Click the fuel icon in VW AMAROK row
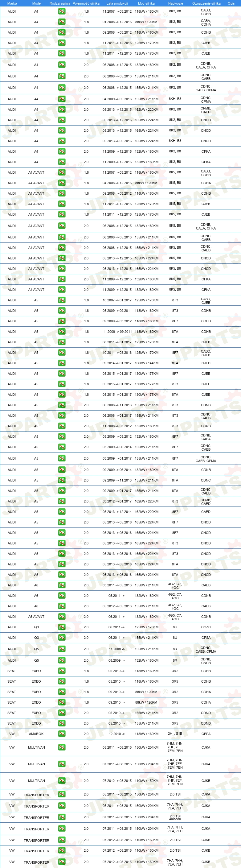 pyautogui.click(x=62, y=734)
